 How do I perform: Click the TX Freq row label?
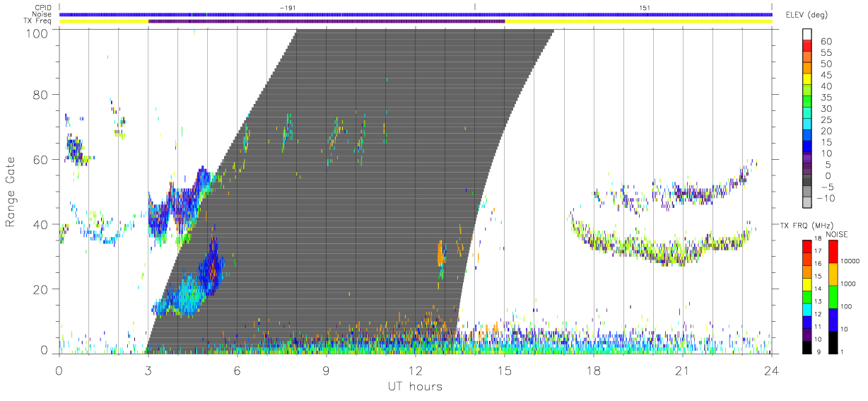tap(38, 21)
